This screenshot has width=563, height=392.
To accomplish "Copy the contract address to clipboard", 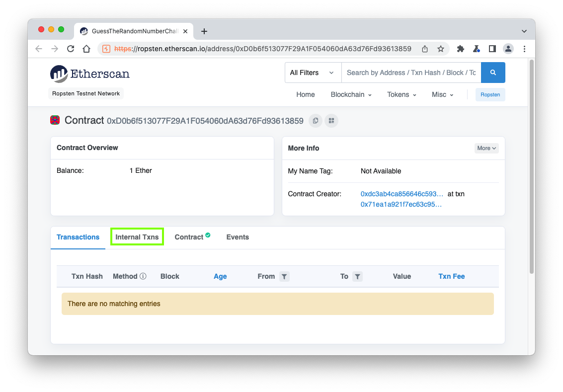I will point(315,121).
